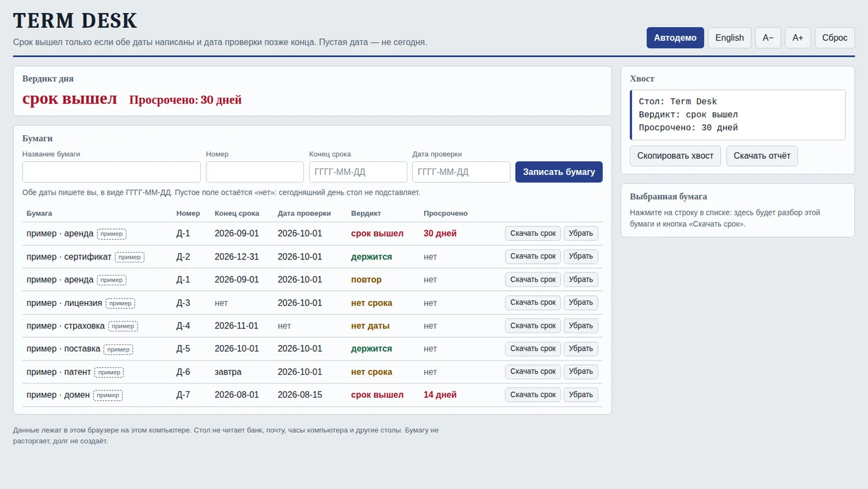Download срок for Д-3 лицензия row
868x489 pixels.
pyautogui.click(x=533, y=302)
